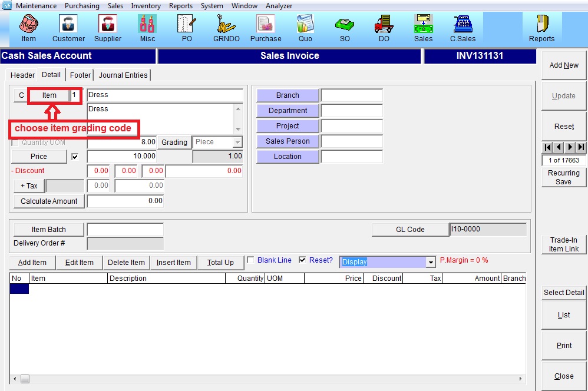Click the Calculate Amount button
The height and width of the screenshot is (391, 588).
click(49, 201)
